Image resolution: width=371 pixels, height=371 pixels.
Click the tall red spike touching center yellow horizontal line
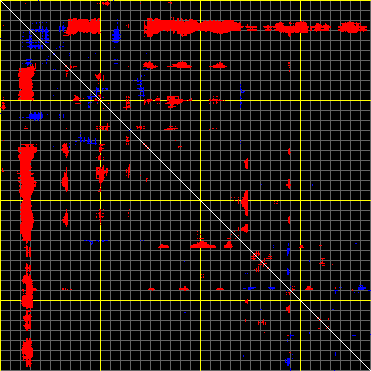point(245,203)
